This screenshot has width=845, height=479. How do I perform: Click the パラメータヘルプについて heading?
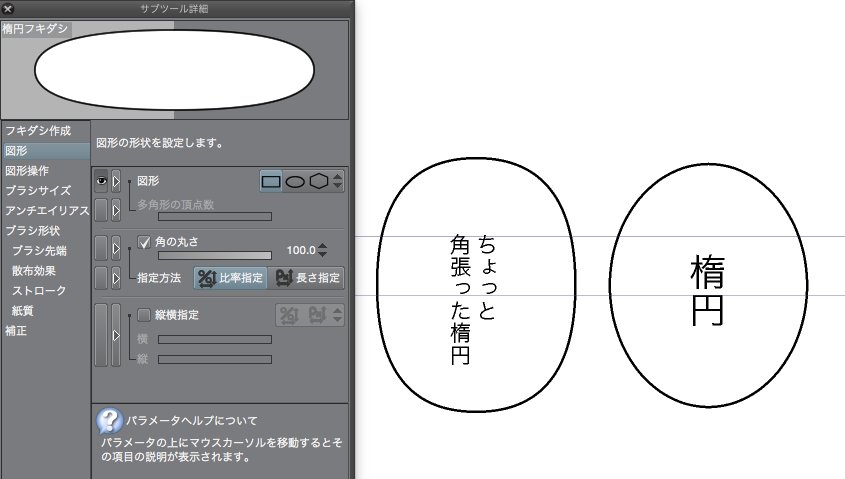coord(192,420)
